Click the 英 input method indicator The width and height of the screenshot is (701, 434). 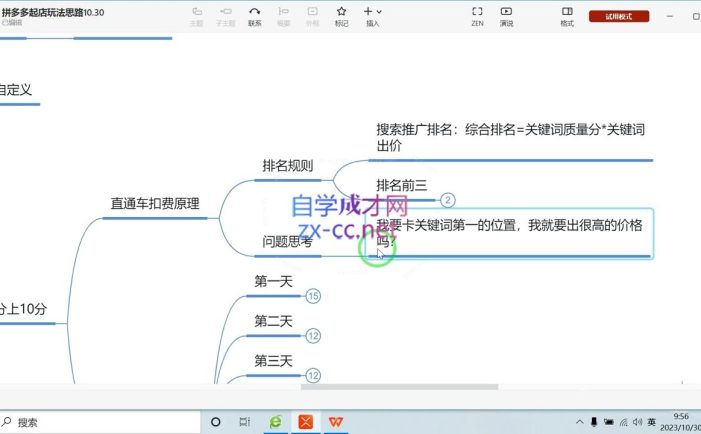652,422
